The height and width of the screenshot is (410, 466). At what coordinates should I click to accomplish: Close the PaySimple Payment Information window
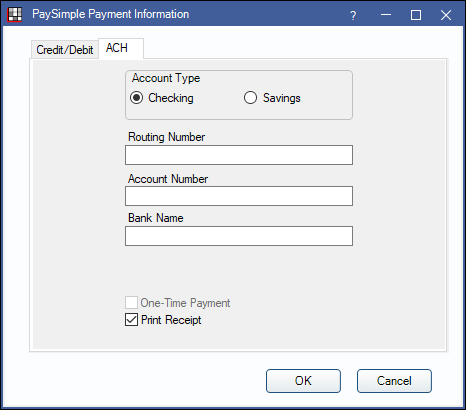(446, 15)
